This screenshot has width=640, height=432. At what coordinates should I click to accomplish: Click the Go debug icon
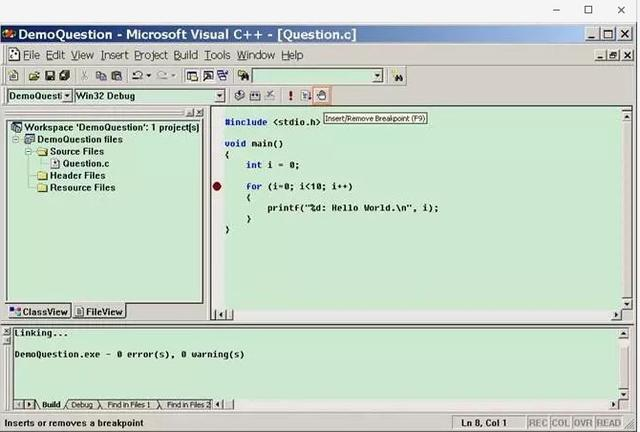point(306,96)
